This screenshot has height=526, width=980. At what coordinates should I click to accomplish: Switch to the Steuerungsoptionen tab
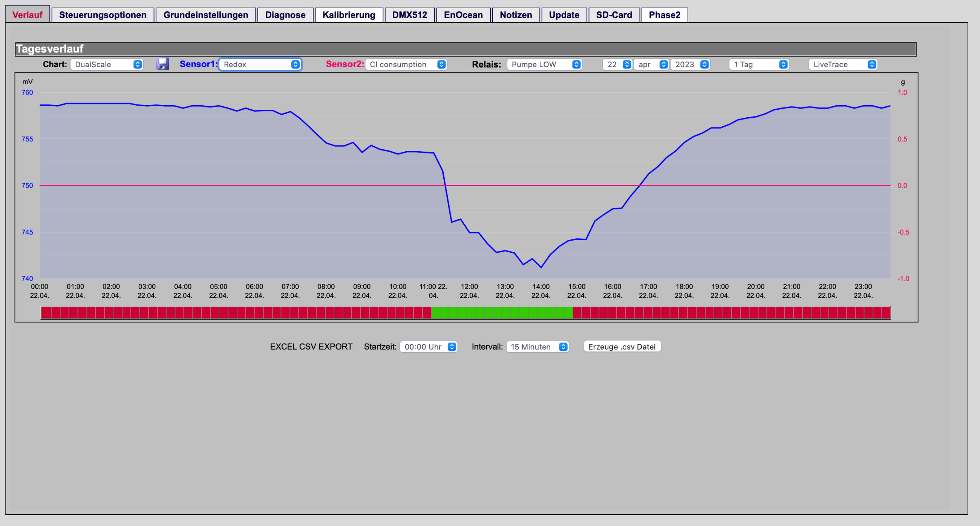[x=103, y=15]
